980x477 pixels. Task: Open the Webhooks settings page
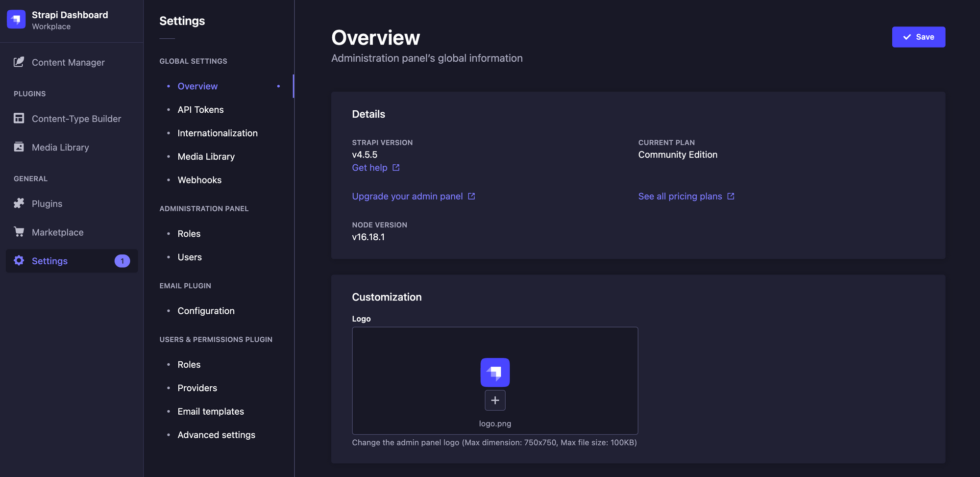click(x=199, y=180)
